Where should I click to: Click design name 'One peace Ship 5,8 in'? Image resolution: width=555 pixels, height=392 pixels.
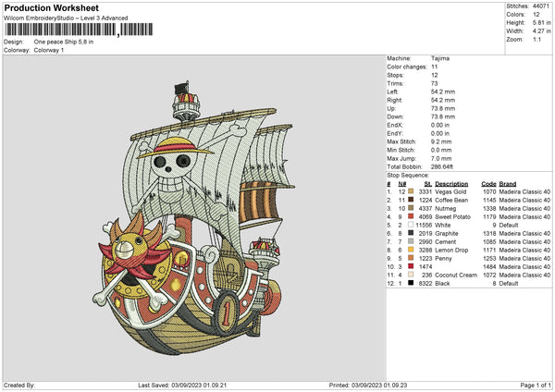pyautogui.click(x=64, y=42)
